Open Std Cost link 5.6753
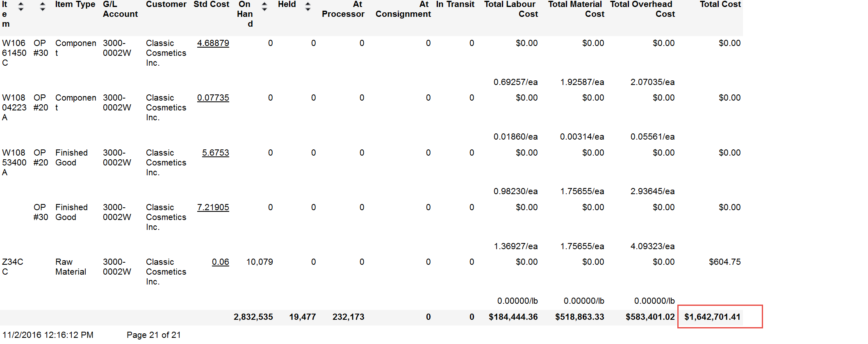This screenshot has width=868, height=344. click(215, 153)
